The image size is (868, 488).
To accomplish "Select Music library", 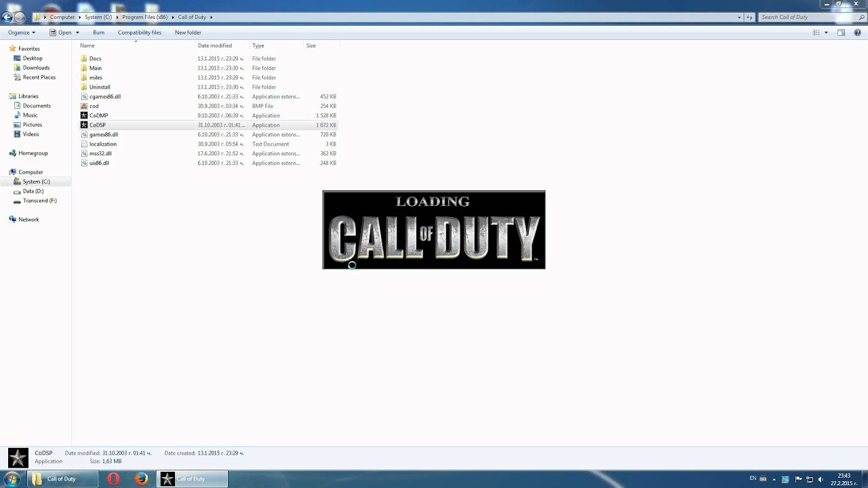I will (31, 115).
